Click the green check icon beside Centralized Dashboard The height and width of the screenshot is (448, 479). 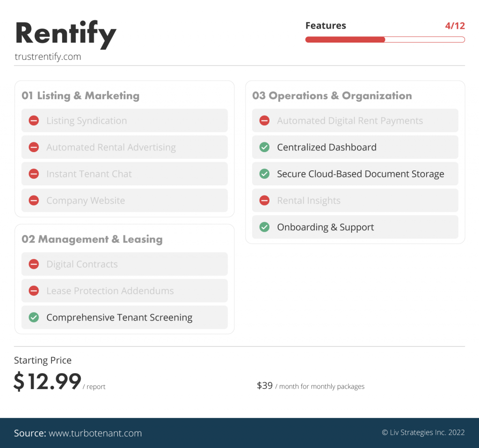pyautogui.click(x=264, y=147)
